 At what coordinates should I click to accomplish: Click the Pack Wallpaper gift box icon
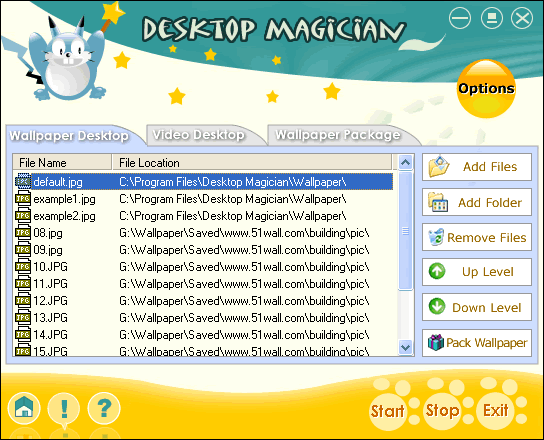point(436,342)
